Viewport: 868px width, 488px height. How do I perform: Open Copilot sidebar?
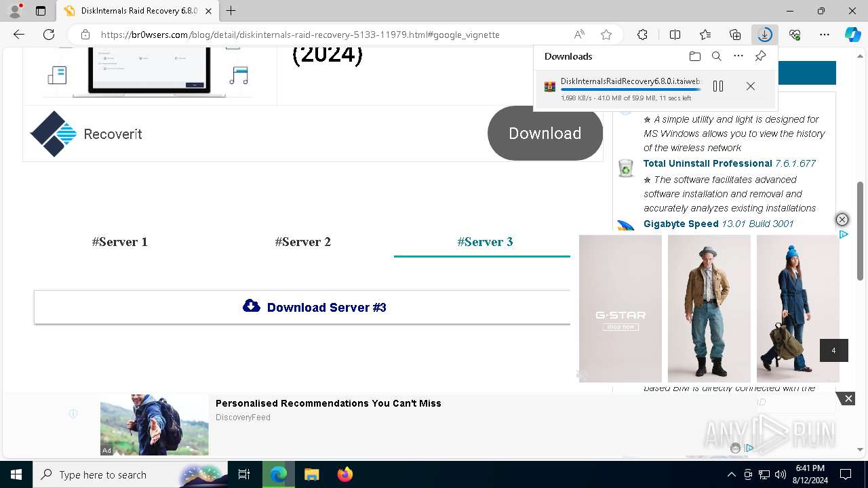[x=852, y=35]
